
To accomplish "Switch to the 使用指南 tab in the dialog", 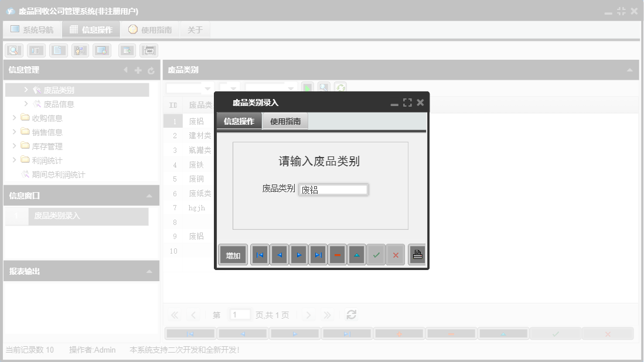I will [x=287, y=121].
